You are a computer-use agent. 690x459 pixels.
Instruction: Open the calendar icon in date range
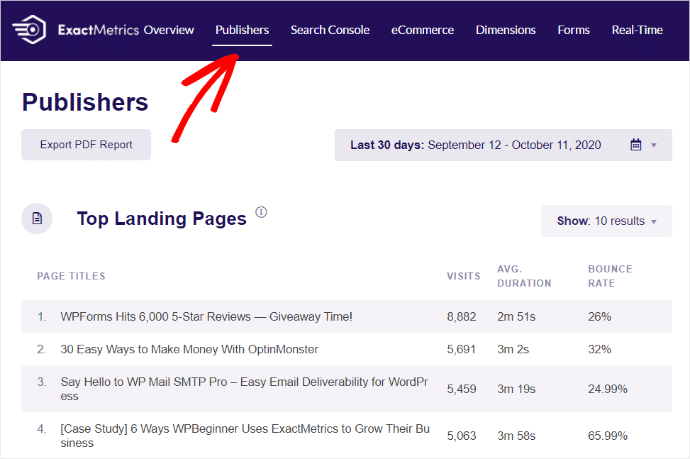[635, 145]
